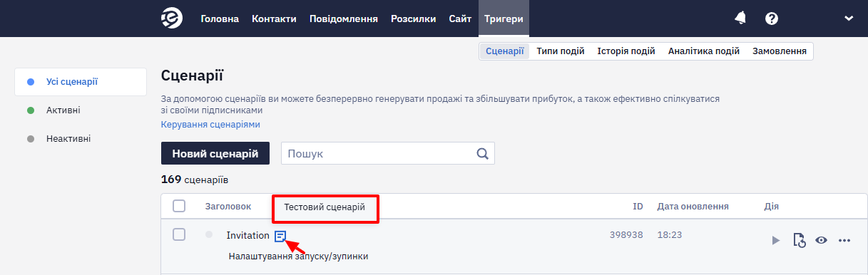Click the search magnifier icon

483,153
